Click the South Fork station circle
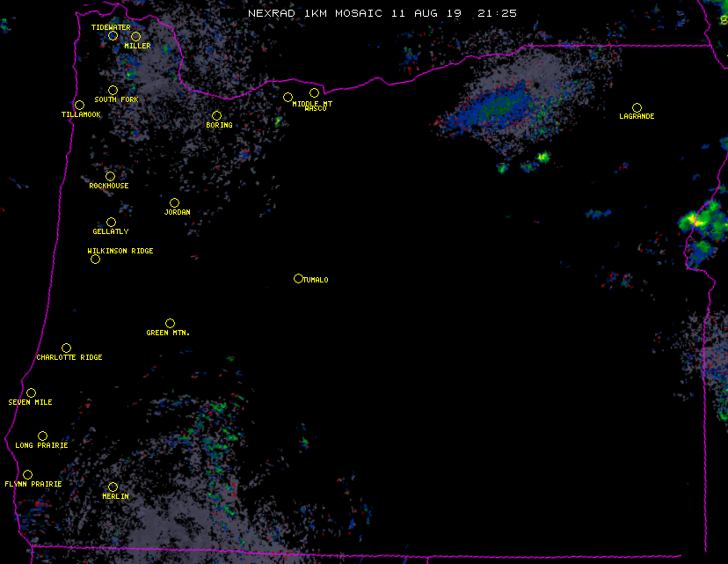Viewport: 728px width, 564px height. (113, 90)
